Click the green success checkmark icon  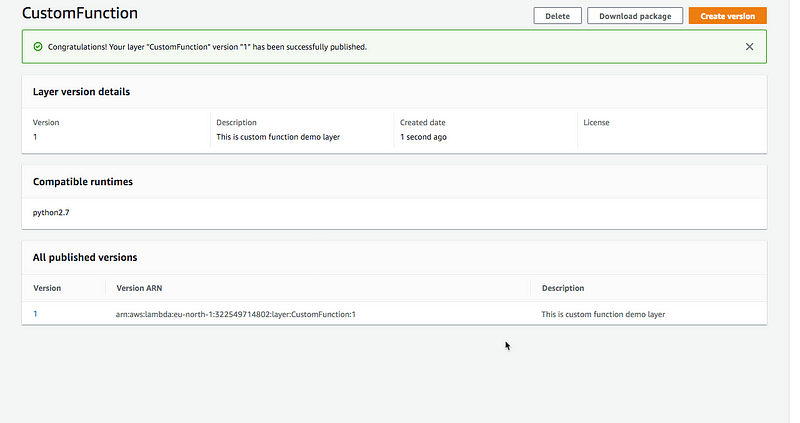pos(38,46)
